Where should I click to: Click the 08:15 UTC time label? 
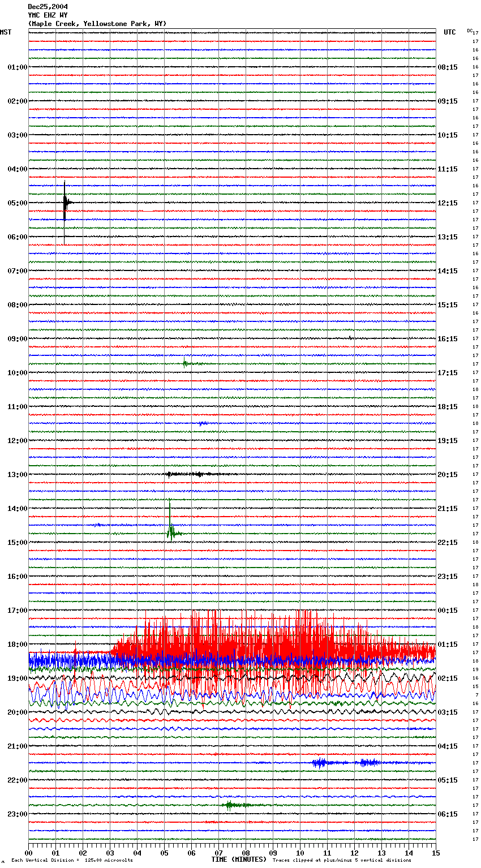click(448, 67)
